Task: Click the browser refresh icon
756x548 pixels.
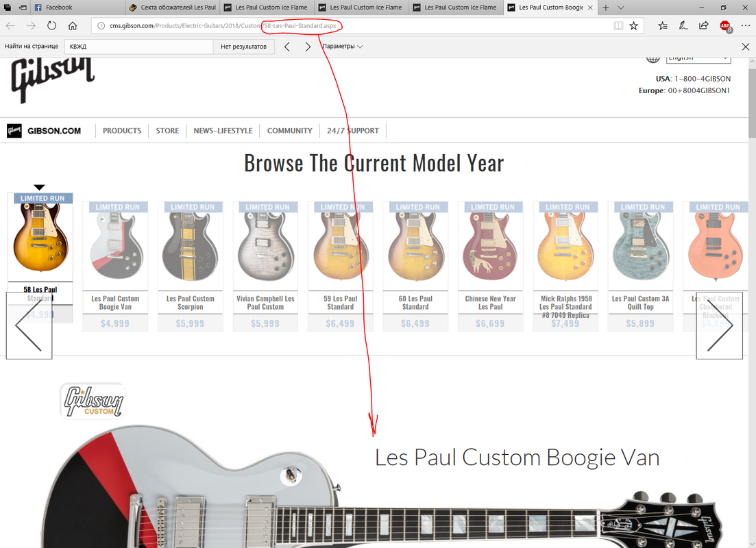Action: tap(51, 25)
